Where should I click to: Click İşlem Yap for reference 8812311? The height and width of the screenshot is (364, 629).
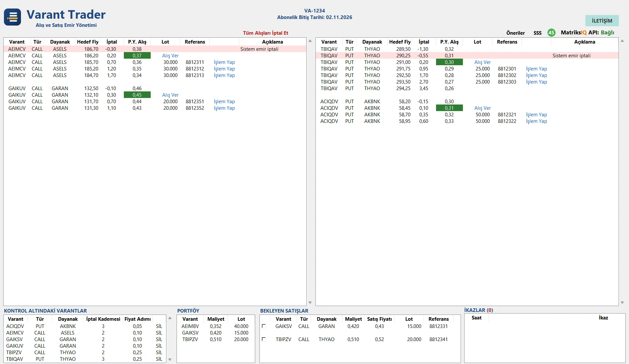click(x=224, y=62)
